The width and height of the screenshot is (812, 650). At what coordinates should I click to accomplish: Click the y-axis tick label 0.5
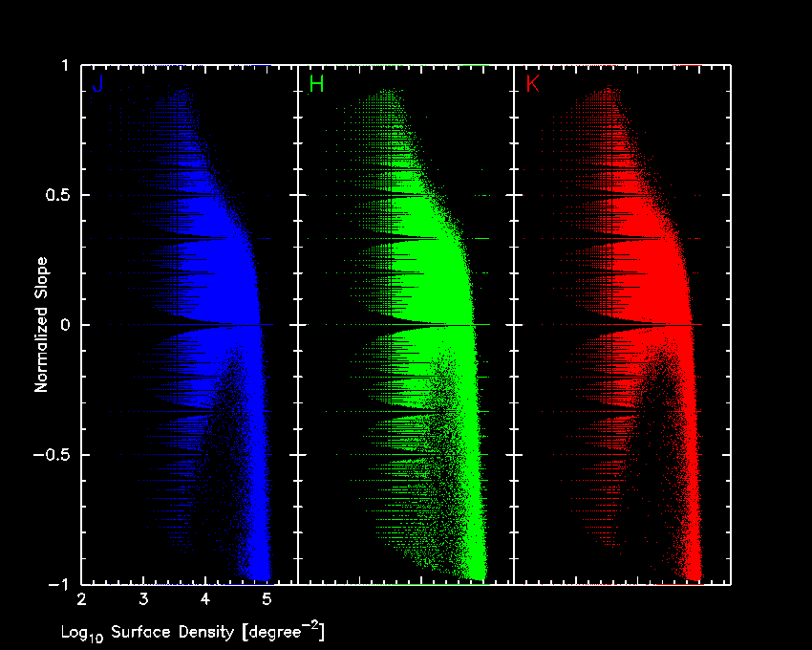pyautogui.click(x=57, y=195)
